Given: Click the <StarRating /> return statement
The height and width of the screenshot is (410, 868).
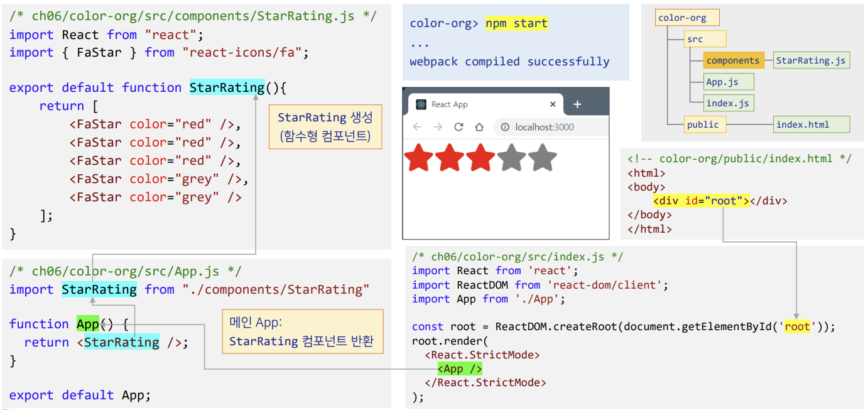Looking at the screenshot, I should coord(106,342).
